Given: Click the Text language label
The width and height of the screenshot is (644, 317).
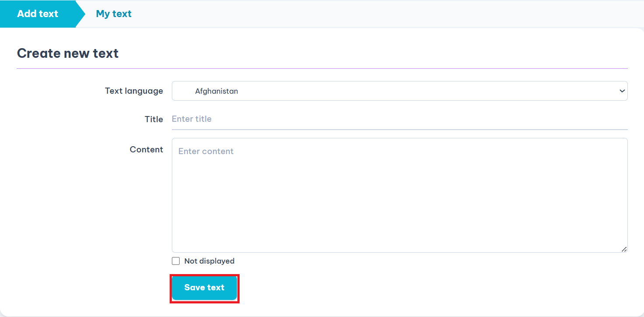Looking at the screenshot, I should point(134,91).
